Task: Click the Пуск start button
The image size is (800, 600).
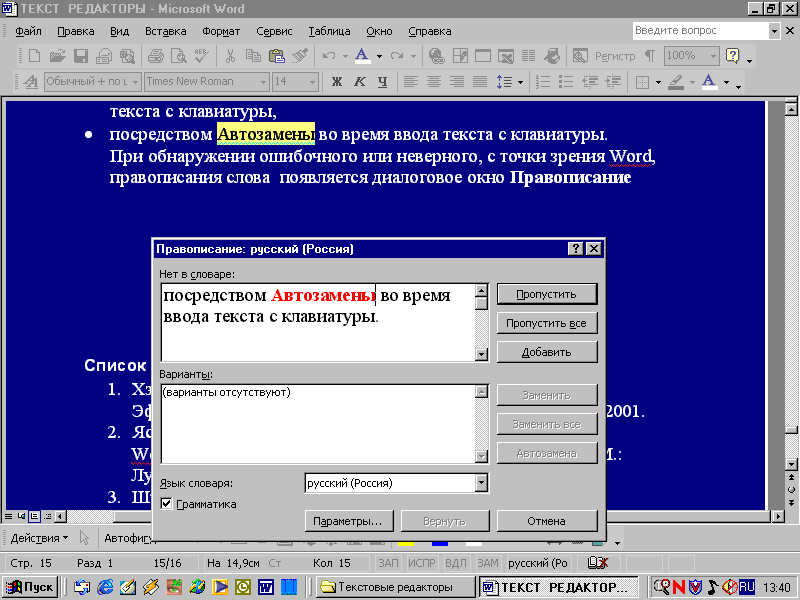Action: (x=30, y=587)
